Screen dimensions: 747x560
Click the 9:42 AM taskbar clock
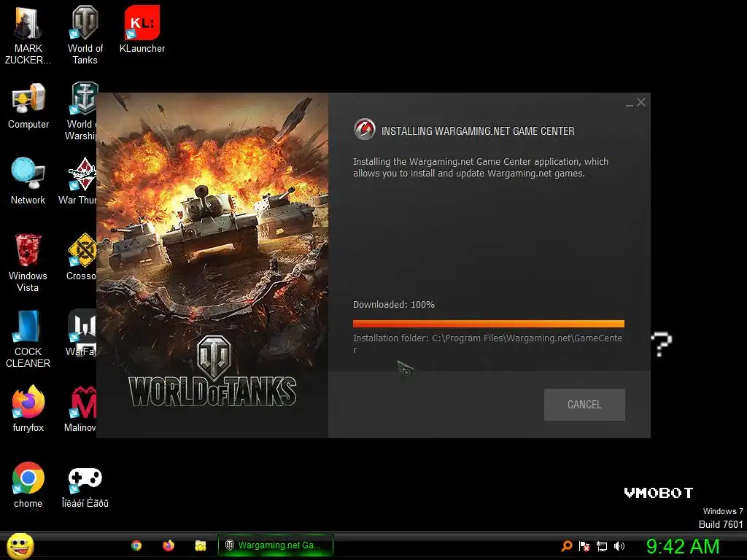tap(683, 546)
